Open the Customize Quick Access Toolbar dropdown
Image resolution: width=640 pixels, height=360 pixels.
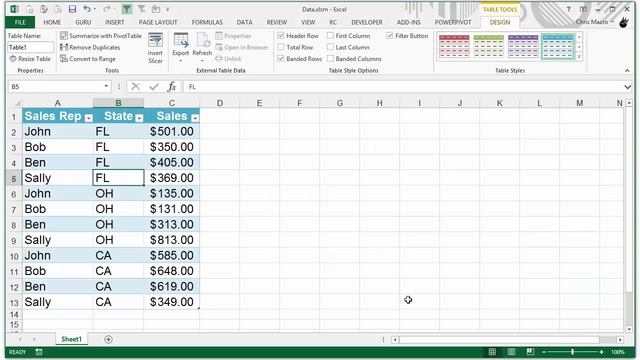coord(168,9)
